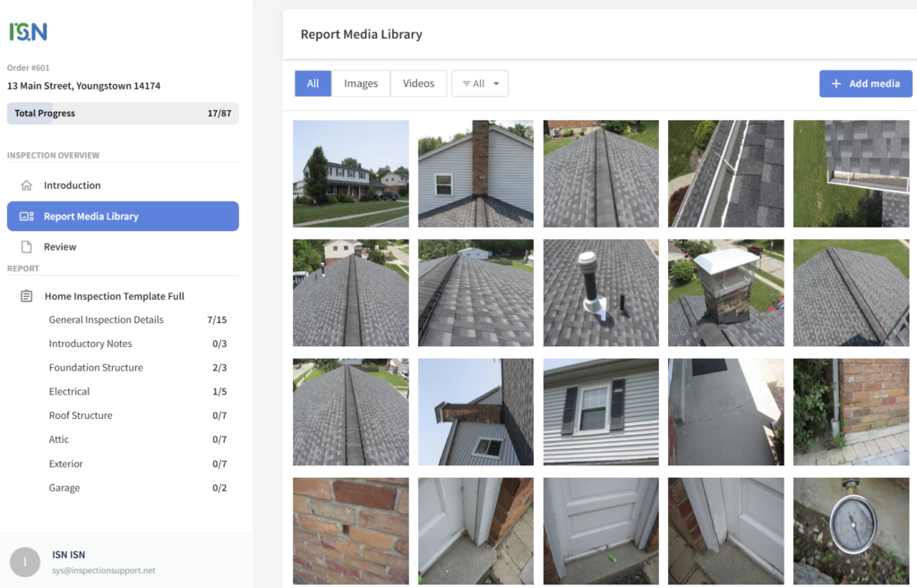Switch to the Images tab
The image size is (917, 588).
point(361,83)
